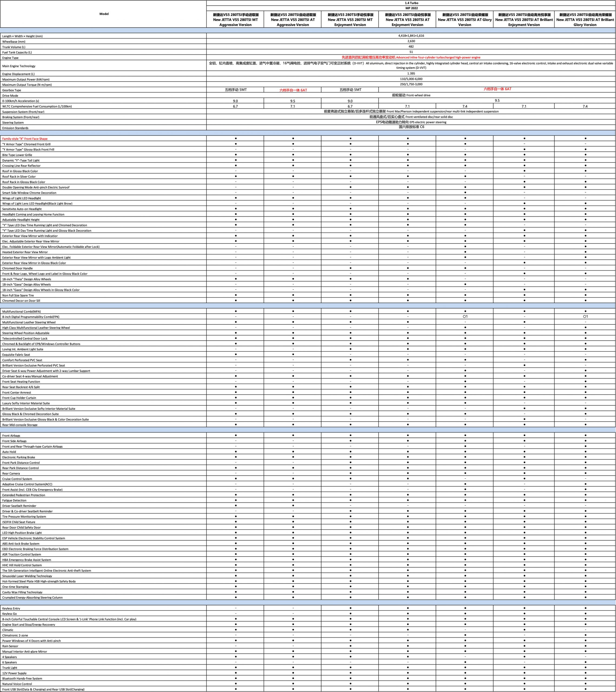
Task: Select the red "六档手自一体 6AT" in the AT Aggressive Version column
Action: click(293, 90)
